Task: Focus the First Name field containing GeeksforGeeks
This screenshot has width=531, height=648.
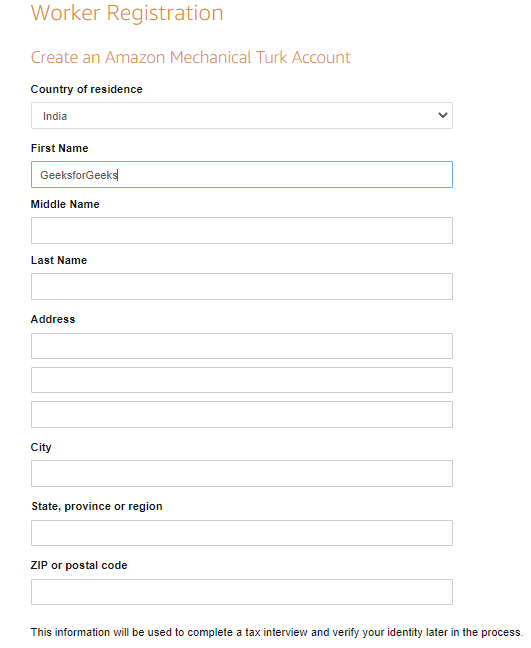Action: click(242, 175)
